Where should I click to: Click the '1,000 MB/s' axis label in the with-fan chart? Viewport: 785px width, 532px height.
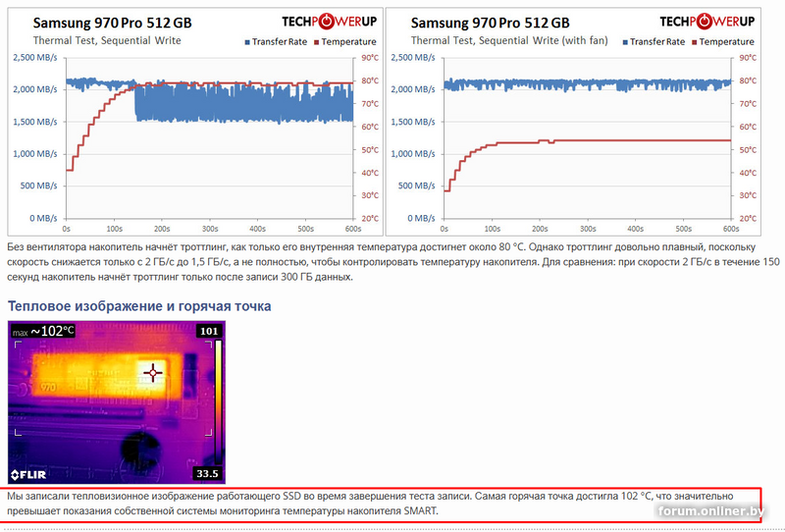[x=413, y=154]
